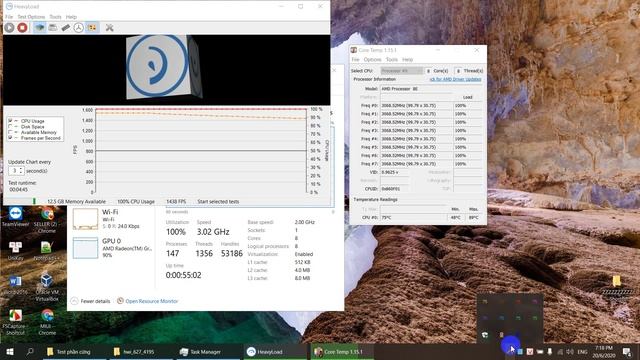Viewport: 640px width, 360px height.
Task: Toggle the disk access clock icon
Action: pos(79,27)
